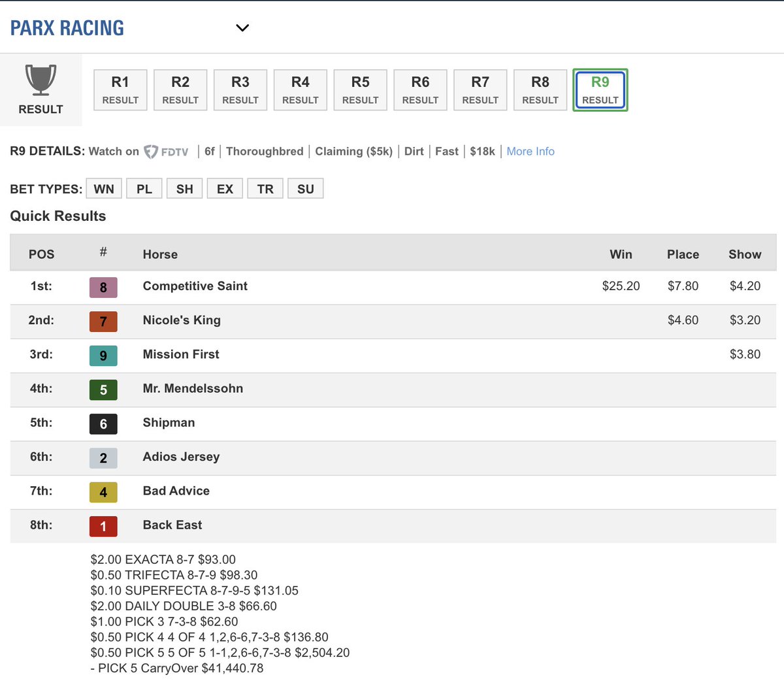Click saddle cloth number 2 badge
The width and height of the screenshot is (784, 692).
103,458
